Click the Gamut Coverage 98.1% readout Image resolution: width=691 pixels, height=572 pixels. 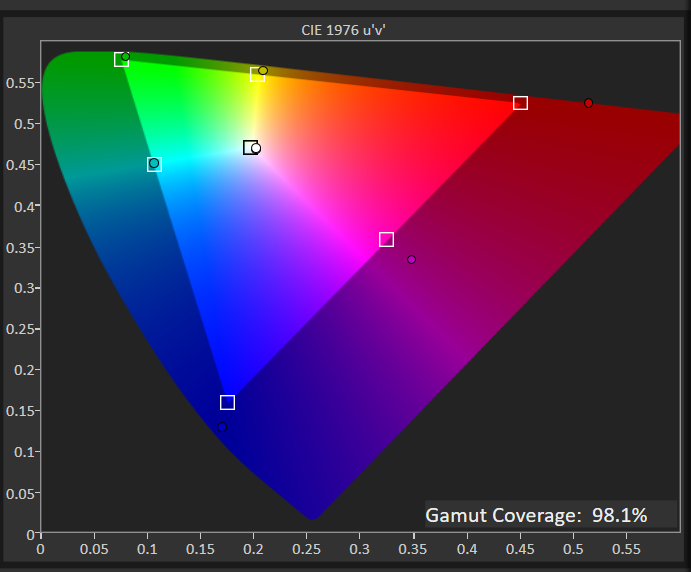537,515
